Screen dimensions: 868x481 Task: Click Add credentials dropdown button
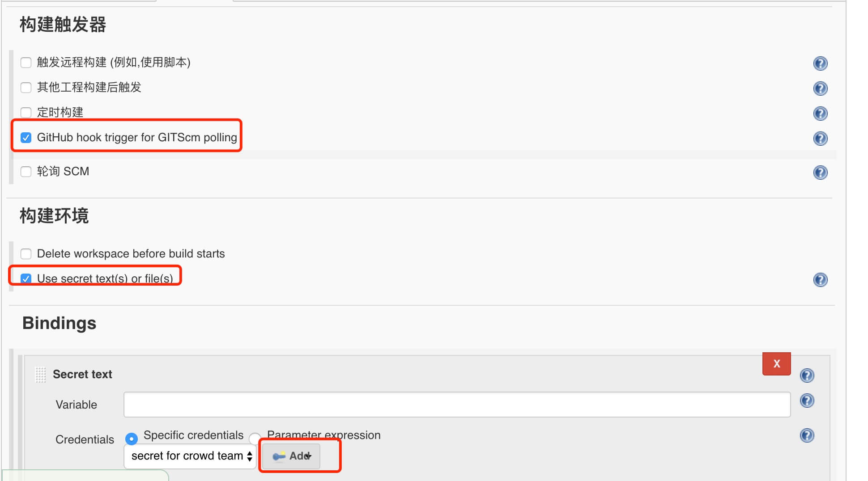point(291,456)
